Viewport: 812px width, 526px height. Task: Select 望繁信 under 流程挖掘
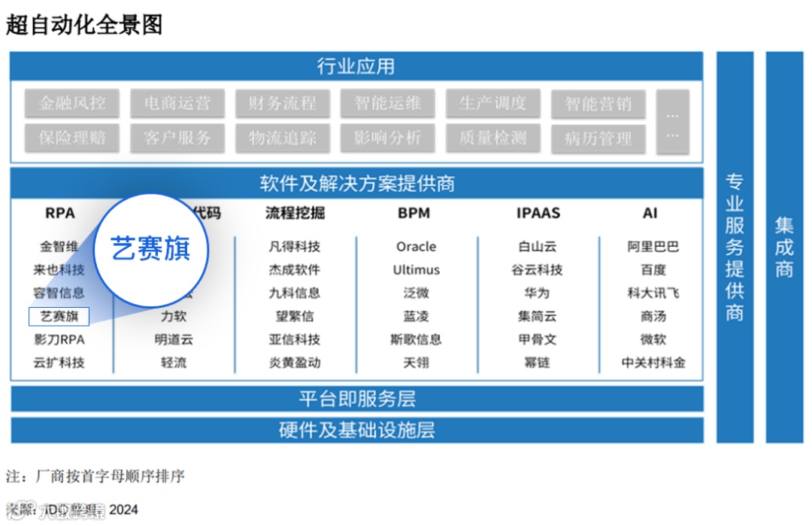tap(295, 316)
